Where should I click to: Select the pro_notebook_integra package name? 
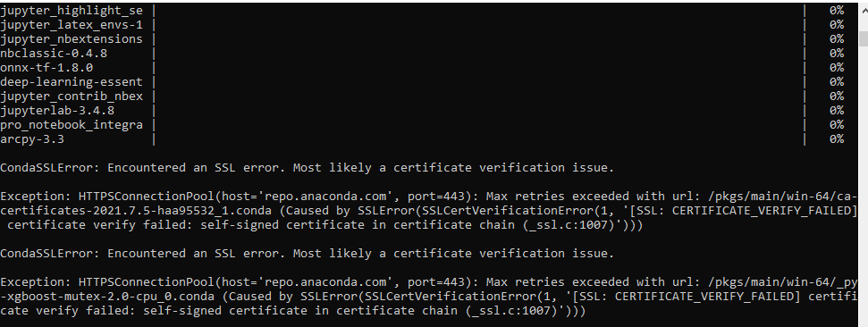tap(72, 125)
